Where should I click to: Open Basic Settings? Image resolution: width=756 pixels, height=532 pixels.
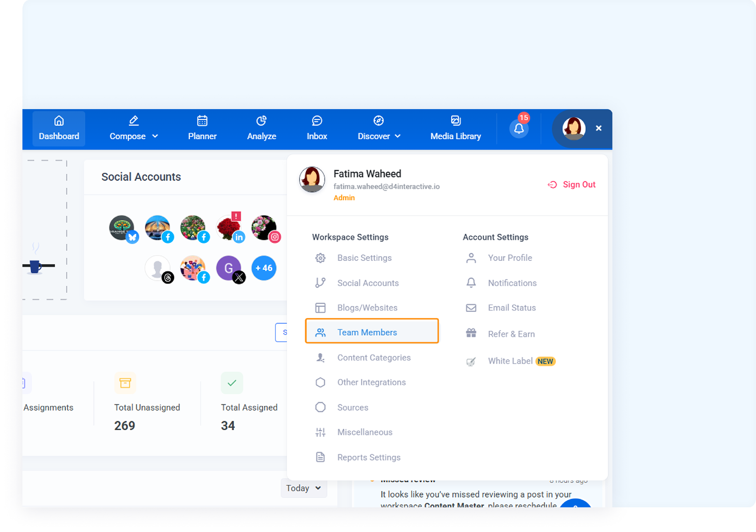pyautogui.click(x=364, y=258)
